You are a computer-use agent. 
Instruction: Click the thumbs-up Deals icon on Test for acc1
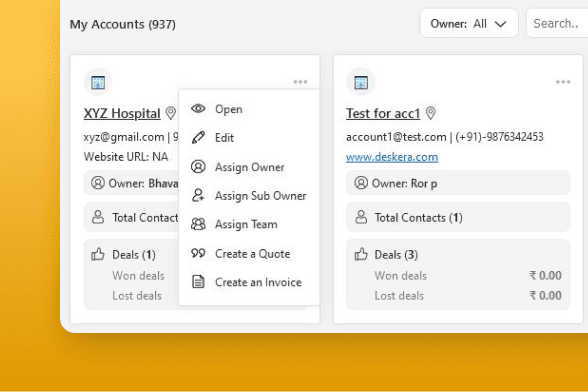click(x=361, y=254)
